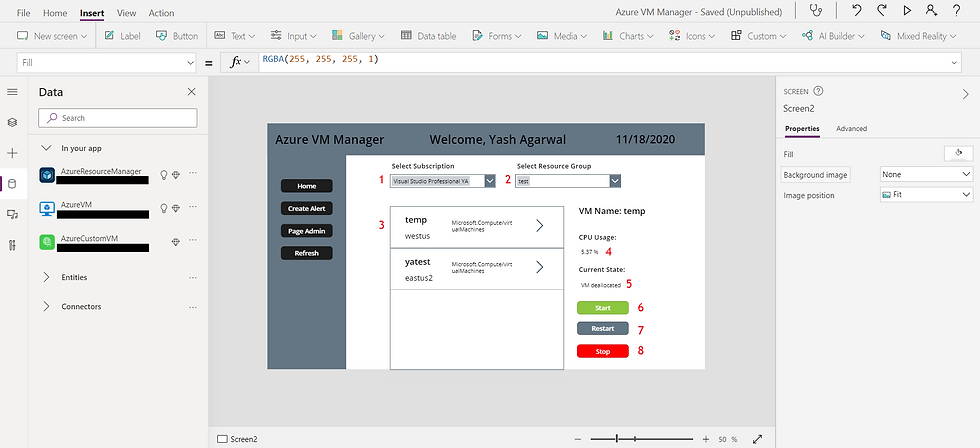Open the ellipsis menu for AzureCustomVM
Image resolution: width=980 pixels, height=448 pixels.
pos(192,239)
